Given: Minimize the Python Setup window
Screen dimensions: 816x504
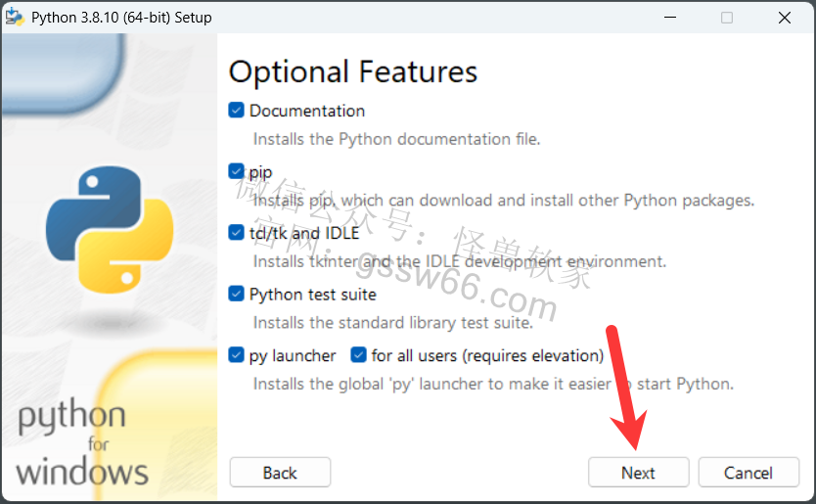Looking at the screenshot, I should (670, 18).
